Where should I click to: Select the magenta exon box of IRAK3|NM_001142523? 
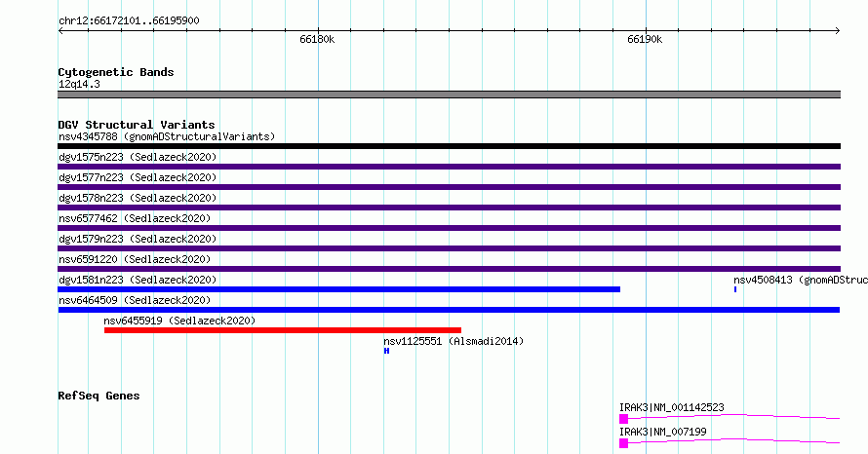coord(624,419)
